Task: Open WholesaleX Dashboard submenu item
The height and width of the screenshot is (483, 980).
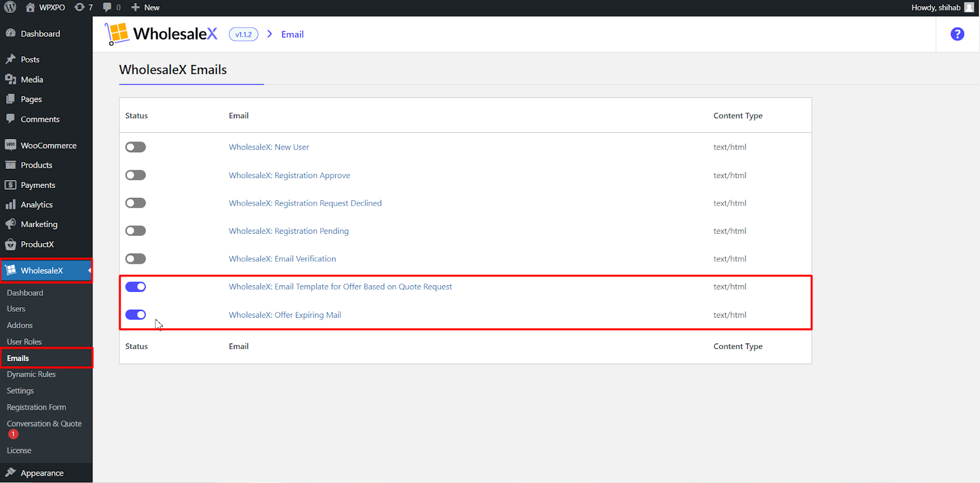Action: pyautogui.click(x=25, y=293)
